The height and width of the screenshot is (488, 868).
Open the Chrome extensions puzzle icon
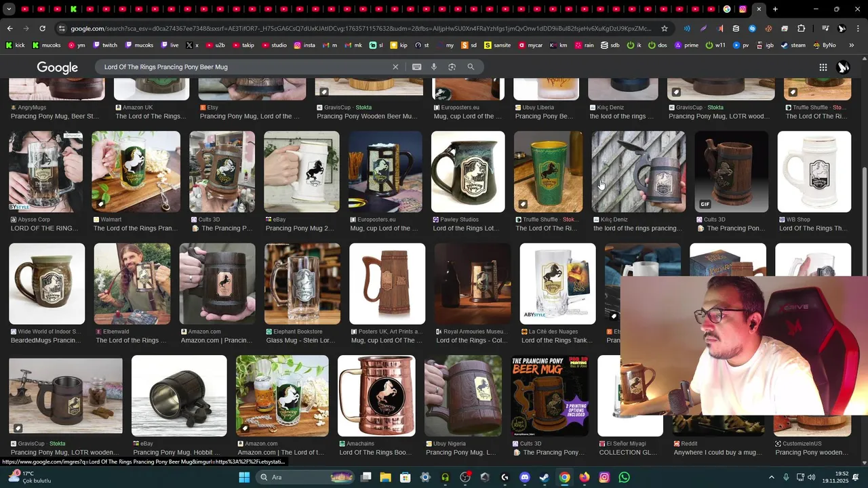point(802,28)
